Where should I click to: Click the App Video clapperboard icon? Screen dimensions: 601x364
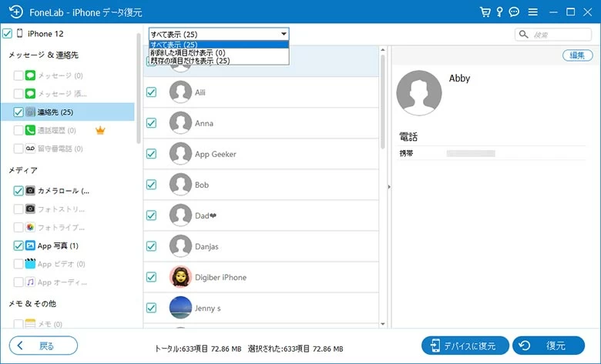click(30, 264)
